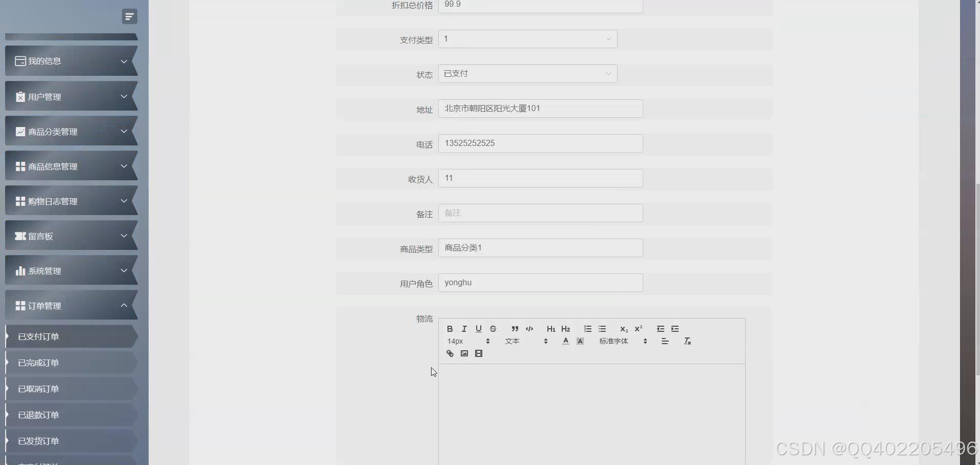The width and height of the screenshot is (980, 465).
Task: Collapse the 订单管理 sidebar section
Action: point(71,305)
